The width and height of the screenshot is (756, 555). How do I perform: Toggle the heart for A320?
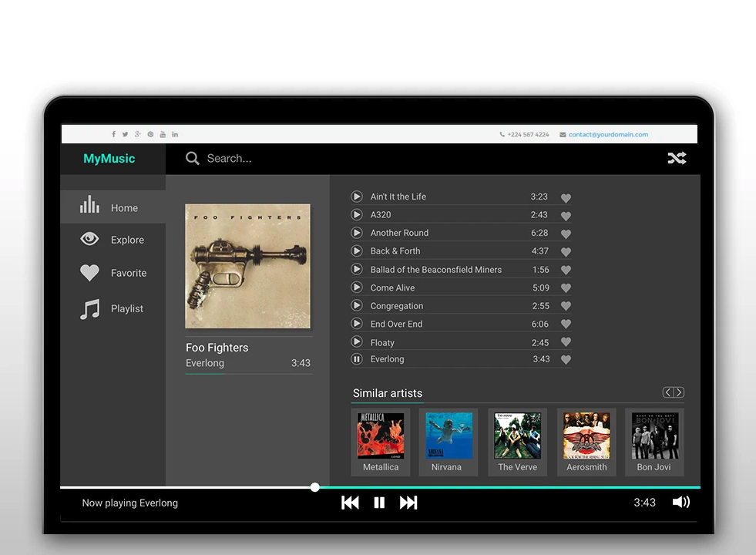[x=566, y=216]
